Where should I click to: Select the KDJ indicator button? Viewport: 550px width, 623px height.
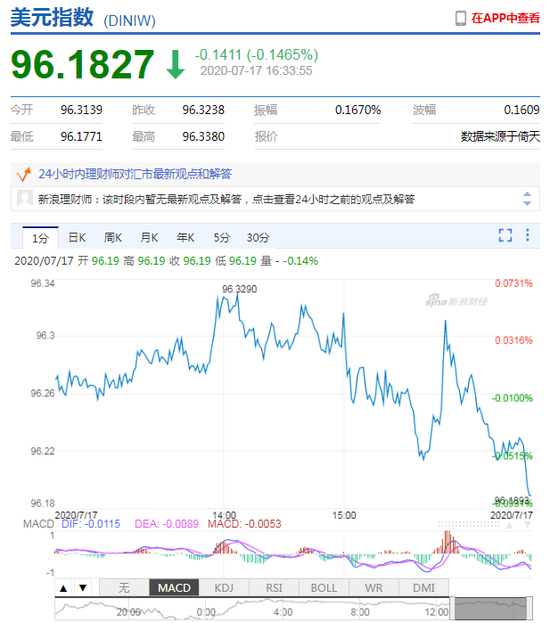(x=224, y=588)
